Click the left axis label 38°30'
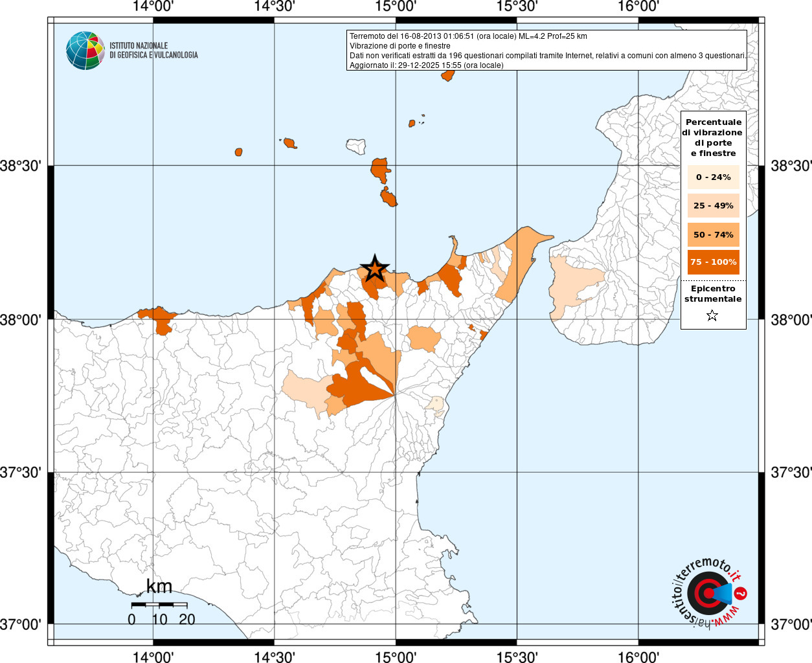812x663 pixels. (x=21, y=166)
